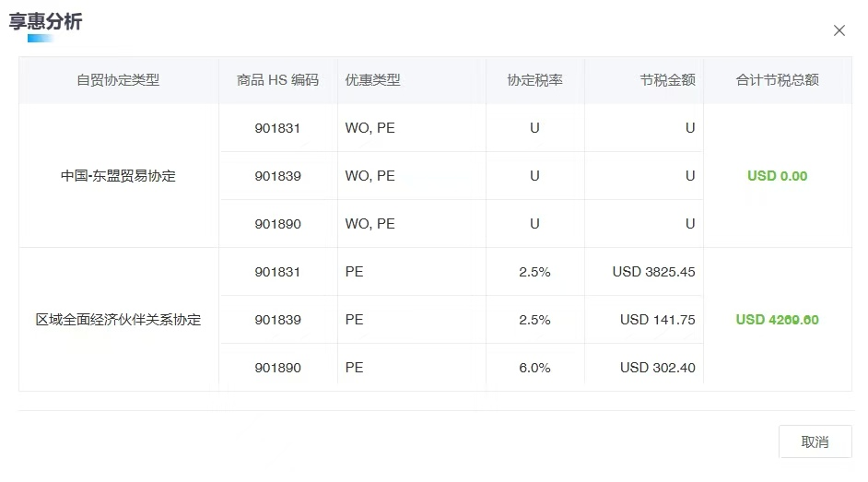Click HS code 901831 in the 中国-东盟贸易协定 group
This screenshot has width=868, height=482.
point(277,128)
